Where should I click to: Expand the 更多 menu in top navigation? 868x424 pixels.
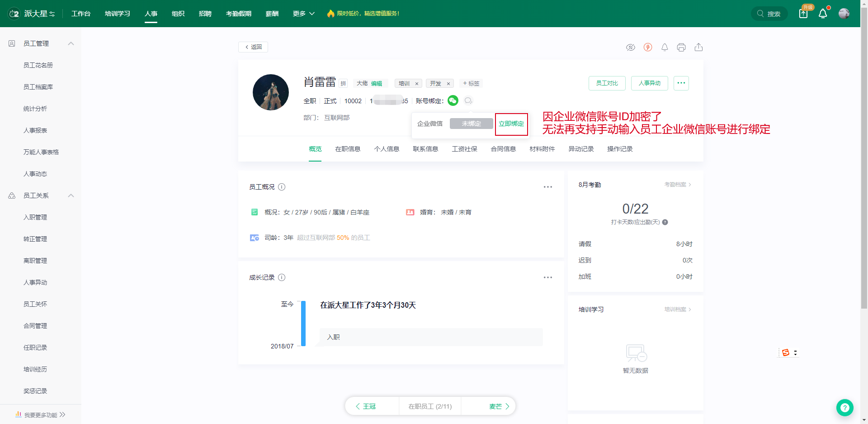(x=303, y=14)
